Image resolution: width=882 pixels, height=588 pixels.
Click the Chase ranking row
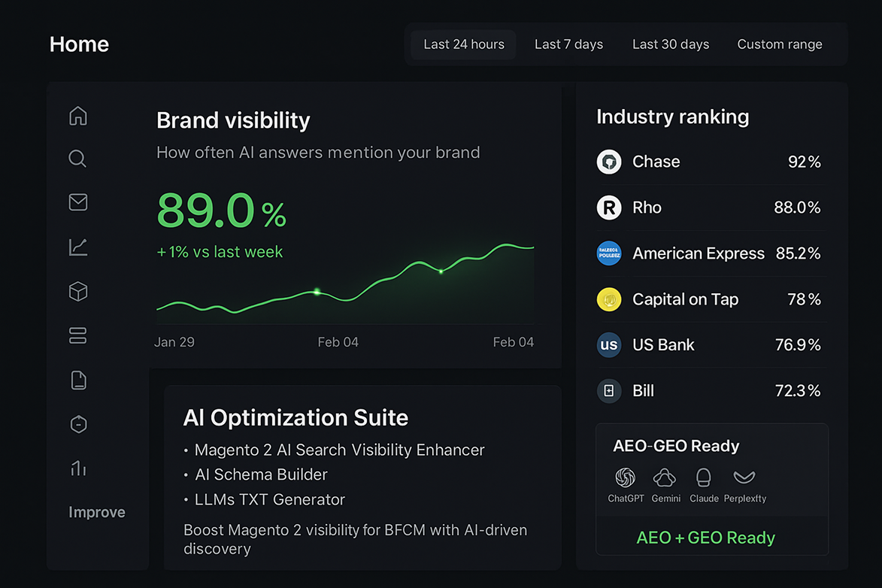click(x=708, y=162)
